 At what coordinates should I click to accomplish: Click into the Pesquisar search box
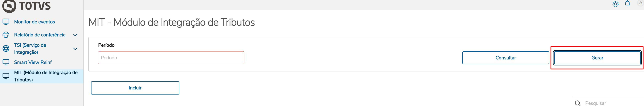click(610, 103)
